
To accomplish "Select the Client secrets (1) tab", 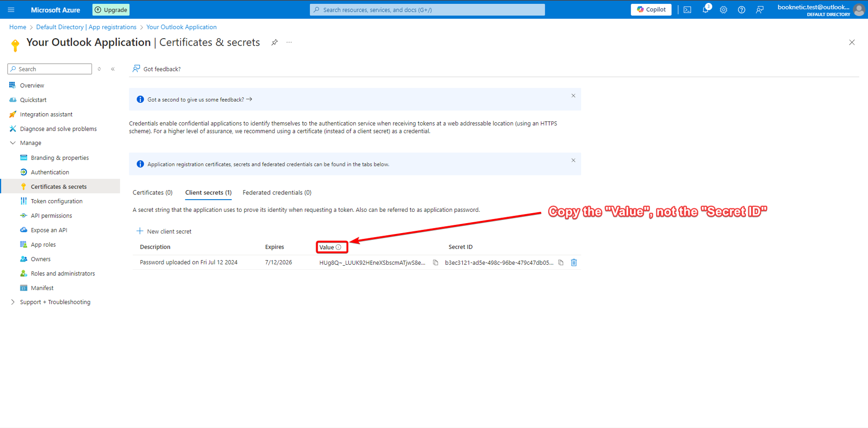I will (x=208, y=192).
